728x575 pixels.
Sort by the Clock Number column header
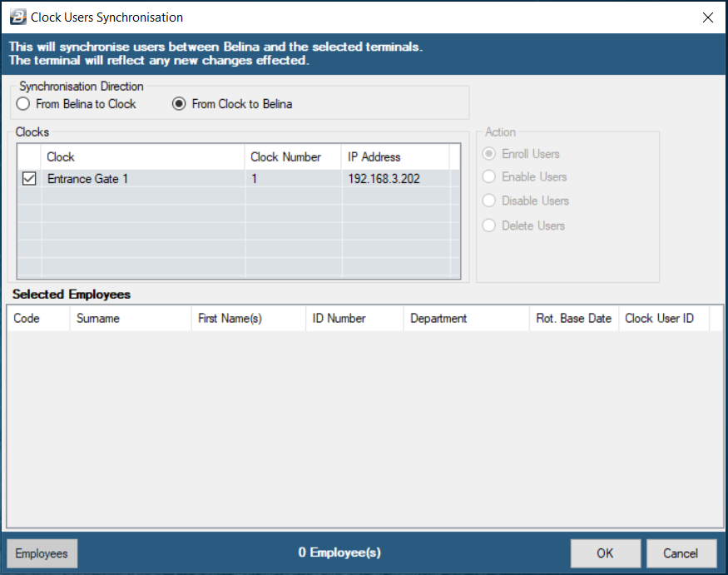pyautogui.click(x=293, y=157)
